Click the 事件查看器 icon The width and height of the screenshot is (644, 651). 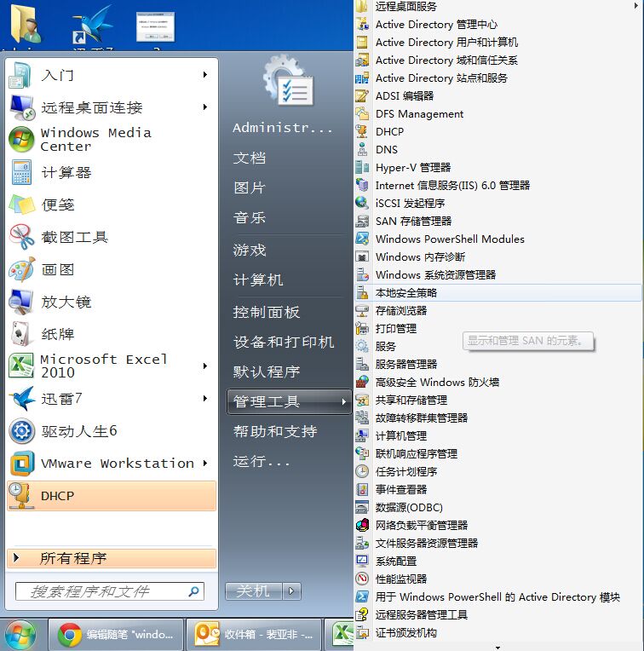pyautogui.click(x=362, y=489)
